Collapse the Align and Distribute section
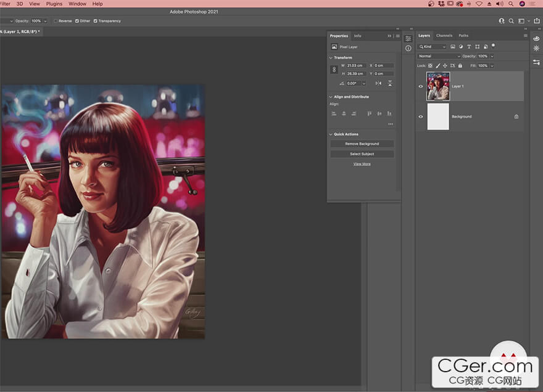 tap(331, 97)
